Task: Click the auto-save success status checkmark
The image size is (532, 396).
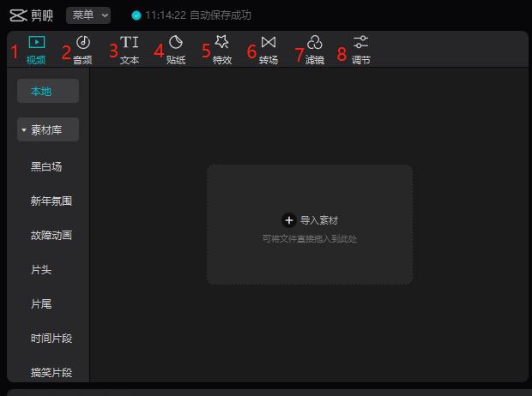Action: pos(136,15)
